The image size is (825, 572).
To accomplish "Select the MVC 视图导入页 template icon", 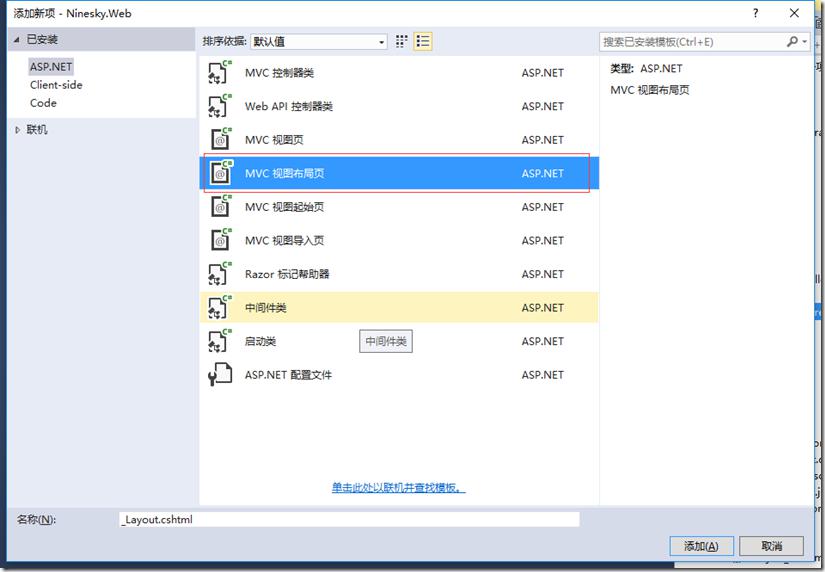I will 220,240.
